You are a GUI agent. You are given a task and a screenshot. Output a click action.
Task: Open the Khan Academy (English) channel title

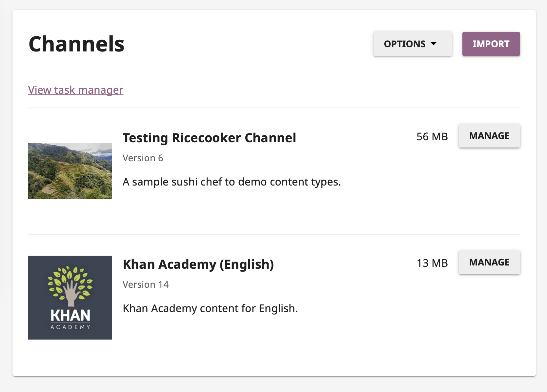198,264
